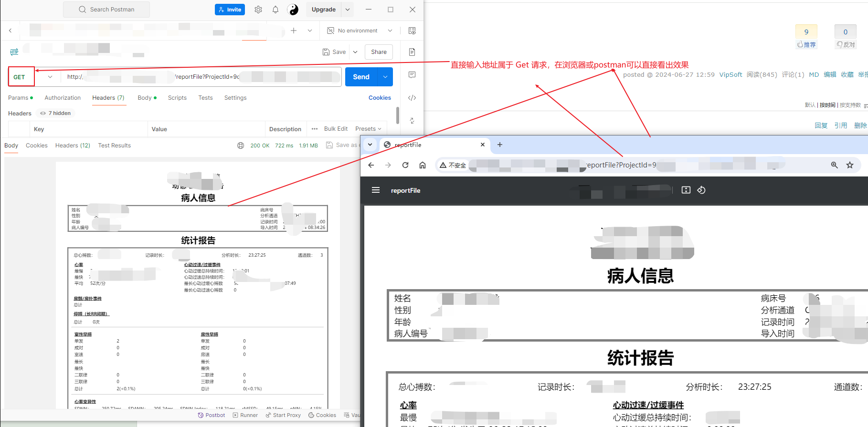Open the request comments icon
Viewport: 868px width, 427px height.
(x=412, y=75)
